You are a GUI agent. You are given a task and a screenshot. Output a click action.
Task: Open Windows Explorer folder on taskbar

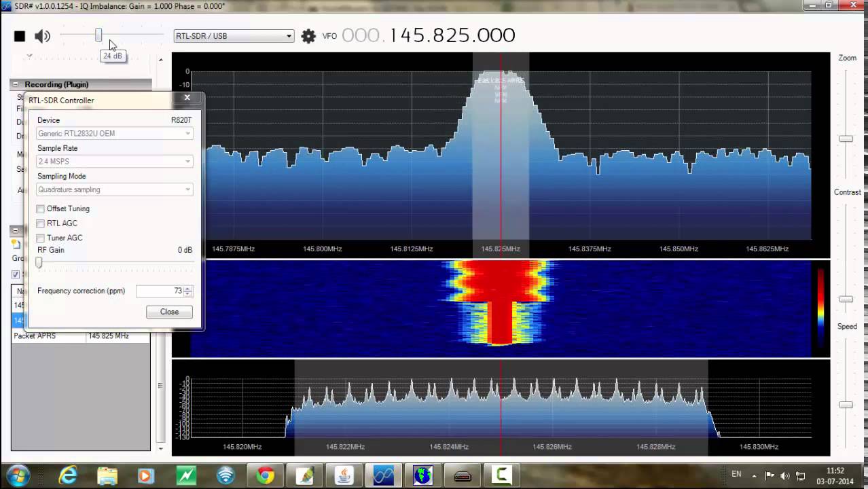(x=107, y=475)
